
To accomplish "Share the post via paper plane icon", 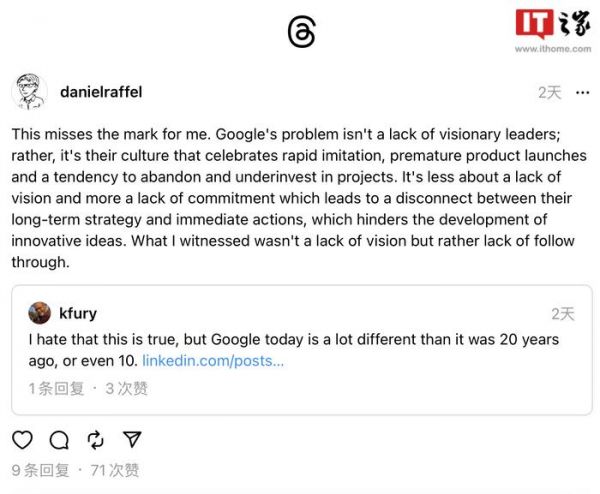I will (132, 439).
